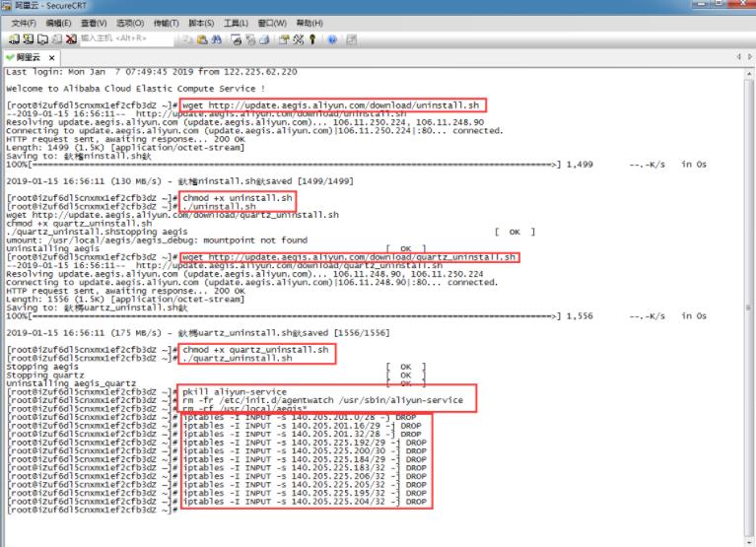Viewport: 756px width, 547px height.
Task: Minimize the SecureCRT window
Action: 702,4
